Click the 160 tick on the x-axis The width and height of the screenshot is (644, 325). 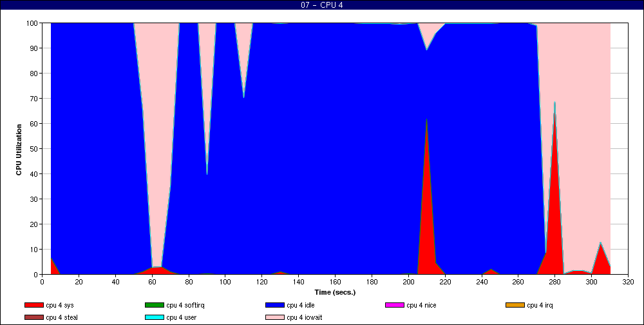(335, 282)
